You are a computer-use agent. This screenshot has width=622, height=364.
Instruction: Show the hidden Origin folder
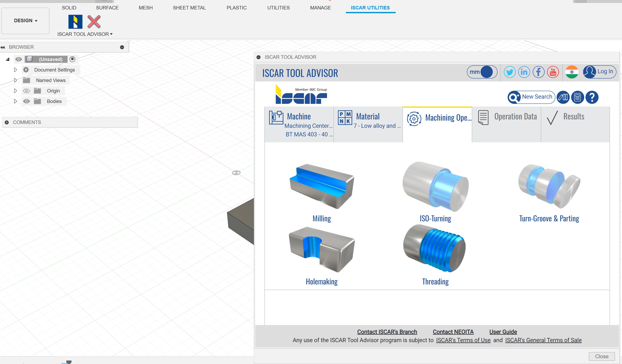[x=26, y=91]
